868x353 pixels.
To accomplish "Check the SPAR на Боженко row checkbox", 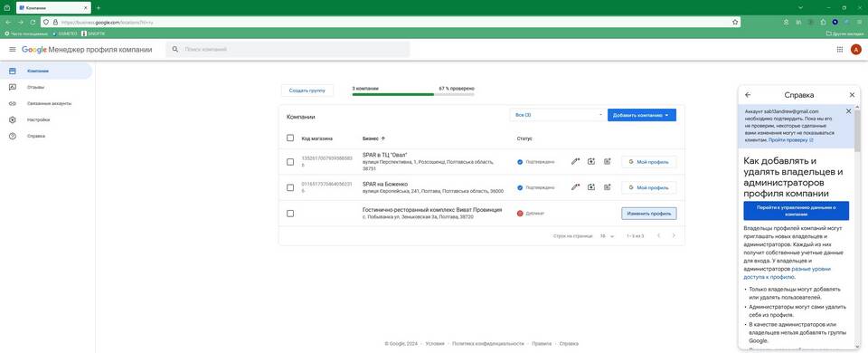I will [290, 187].
